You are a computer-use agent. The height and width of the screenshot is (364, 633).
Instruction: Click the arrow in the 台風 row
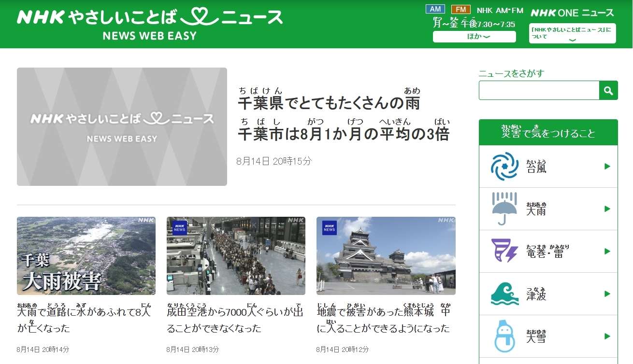607,167
